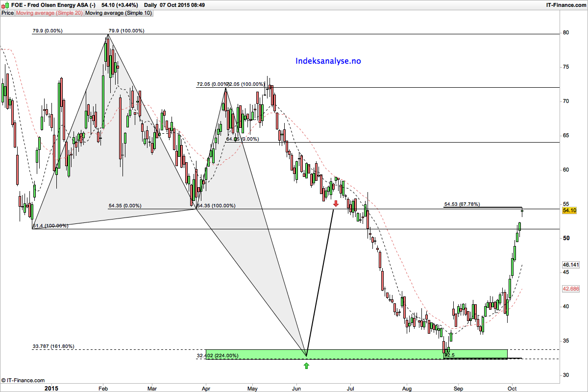Click the © IT-Finance.com copyright text

pyautogui.click(x=23, y=380)
